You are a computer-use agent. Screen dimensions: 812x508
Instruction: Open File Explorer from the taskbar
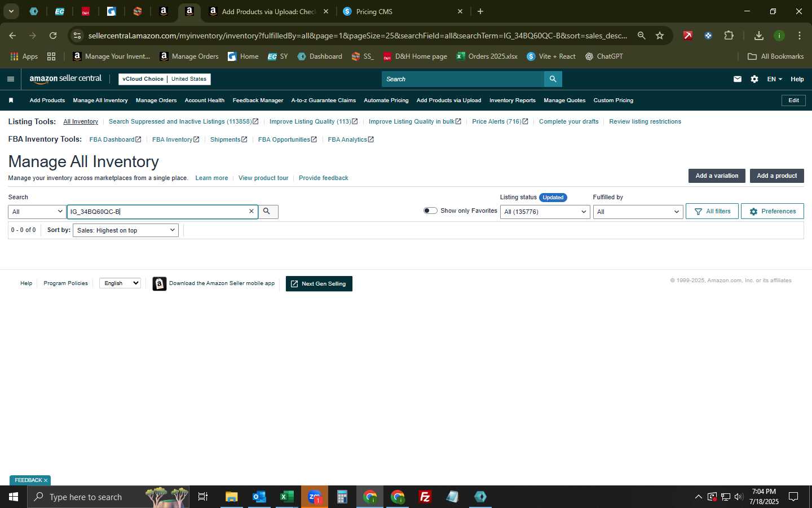pyautogui.click(x=231, y=497)
